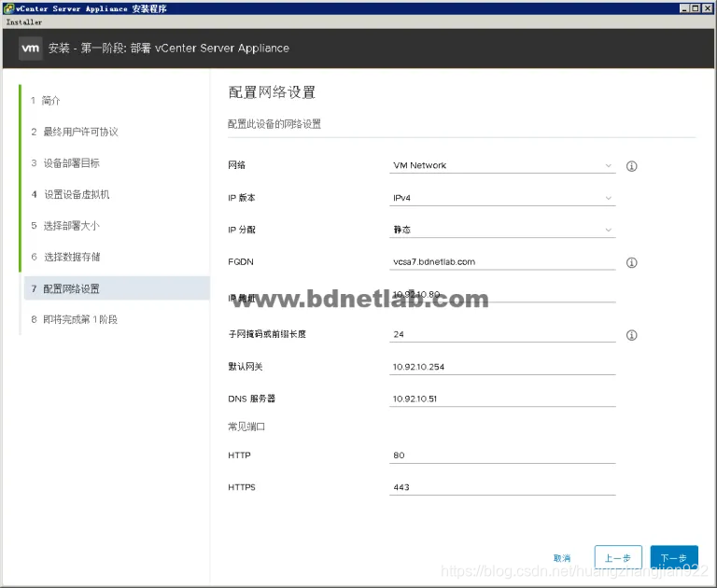Click the DNS server field 10.92.10.51
This screenshot has width=717, height=588.
pos(502,399)
